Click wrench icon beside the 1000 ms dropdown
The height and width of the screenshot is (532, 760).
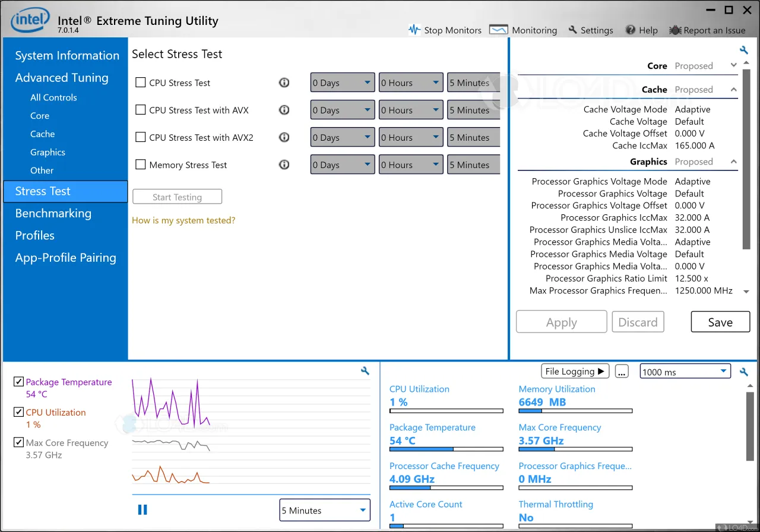point(743,372)
